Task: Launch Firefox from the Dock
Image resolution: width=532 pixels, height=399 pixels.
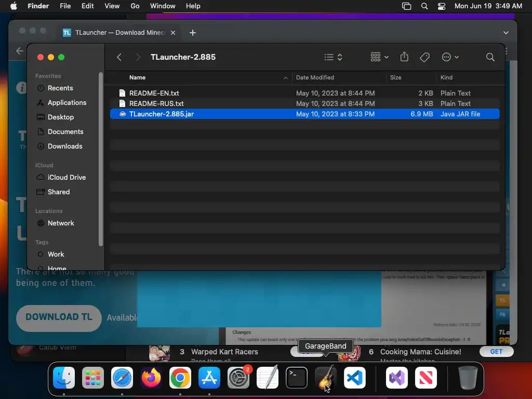Action: [x=151, y=377]
